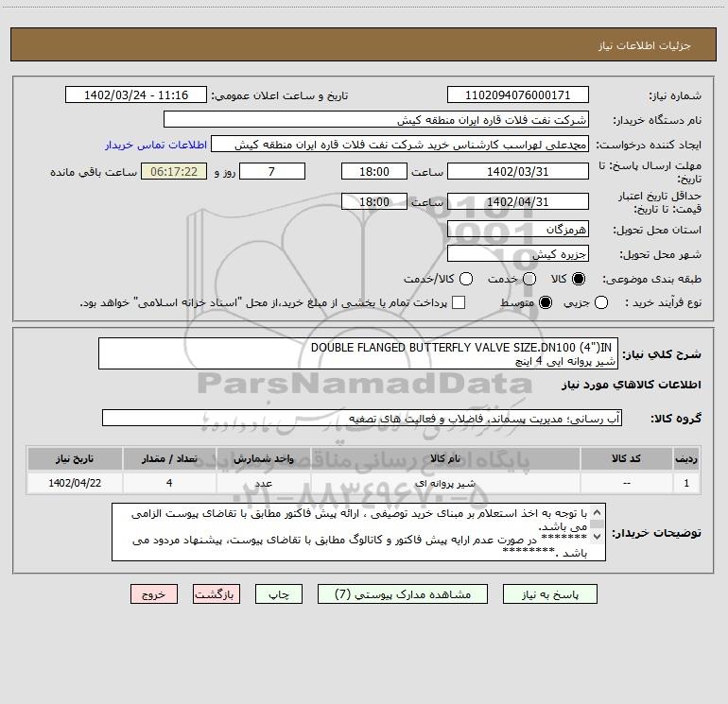Click the پاسخ به نیاز button
The image size is (728, 704).
click(x=549, y=594)
